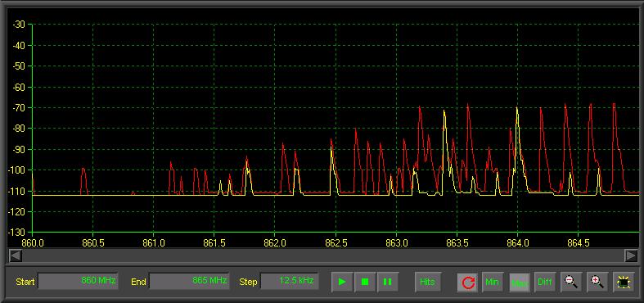Toggle the Diff trace display
Image resolution: width=644 pixels, height=303 pixels.
pos(545,282)
